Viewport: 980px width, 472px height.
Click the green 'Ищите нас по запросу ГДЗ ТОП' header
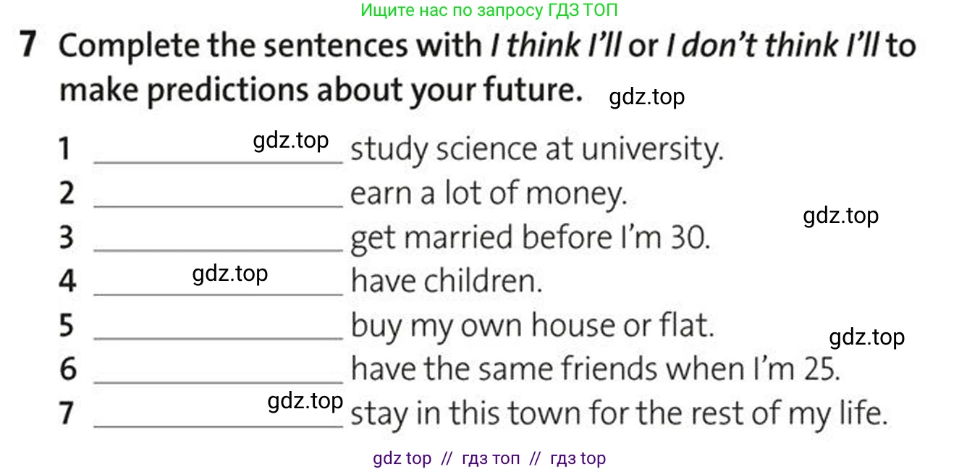pyautogui.click(x=489, y=10)
